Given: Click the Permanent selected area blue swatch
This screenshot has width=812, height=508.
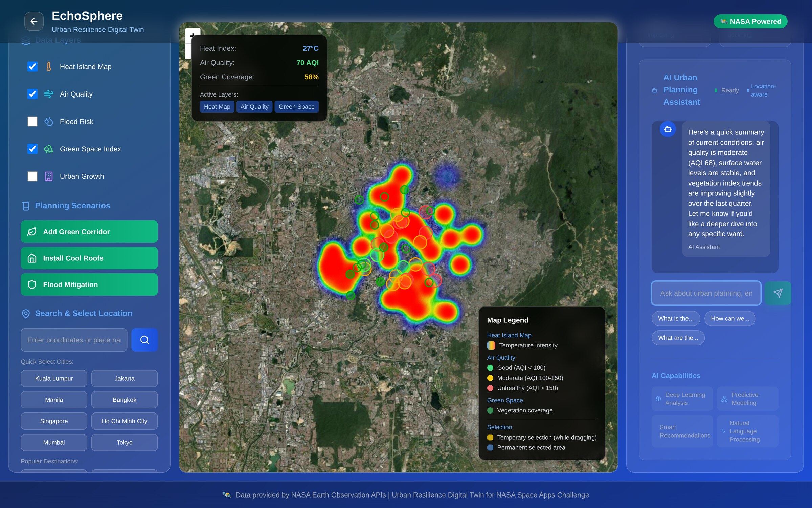Looking at the screenshot, I should (x=490, y=448).
